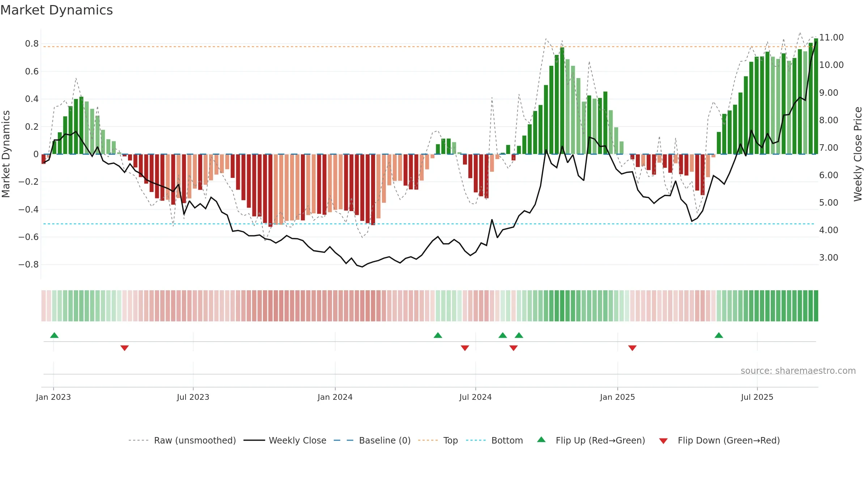
Task: Click the Jan 2025 x-axis label
Action: click(618, 397)
